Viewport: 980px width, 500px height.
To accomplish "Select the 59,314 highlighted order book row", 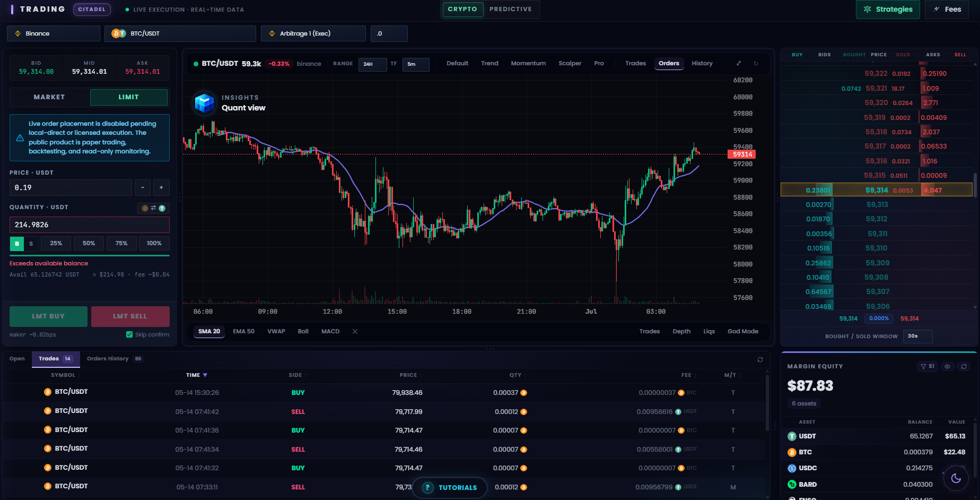I will (877, 190).
